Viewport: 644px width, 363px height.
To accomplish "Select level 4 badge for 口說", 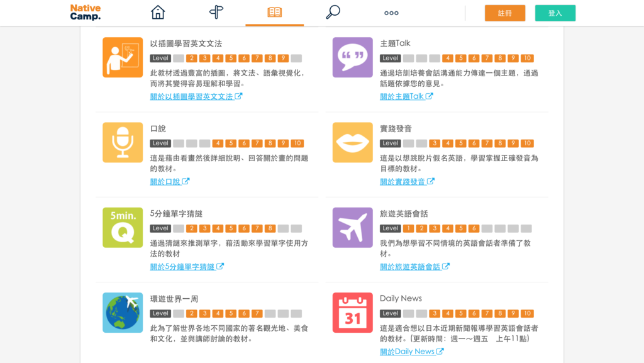I will coord(218,143).
